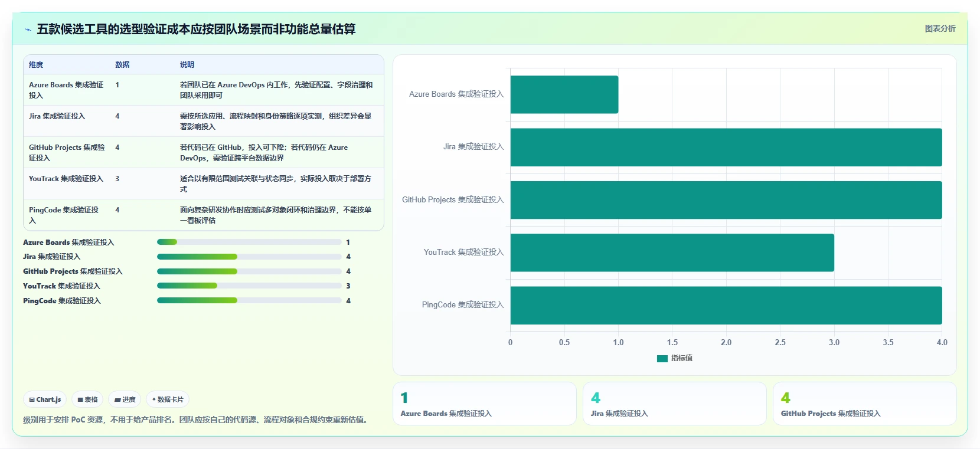The image size is (980, 449).
Task: Click the Jira chart bar
Action: point(726,147)
